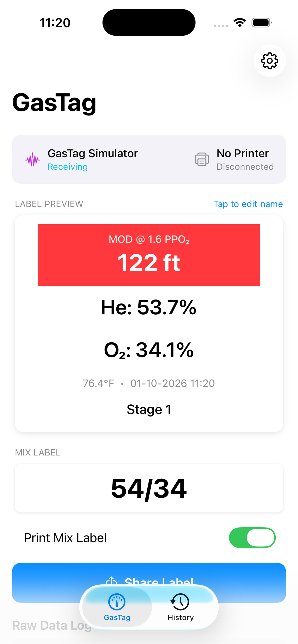Open the Settings gear

pos(269,61)
